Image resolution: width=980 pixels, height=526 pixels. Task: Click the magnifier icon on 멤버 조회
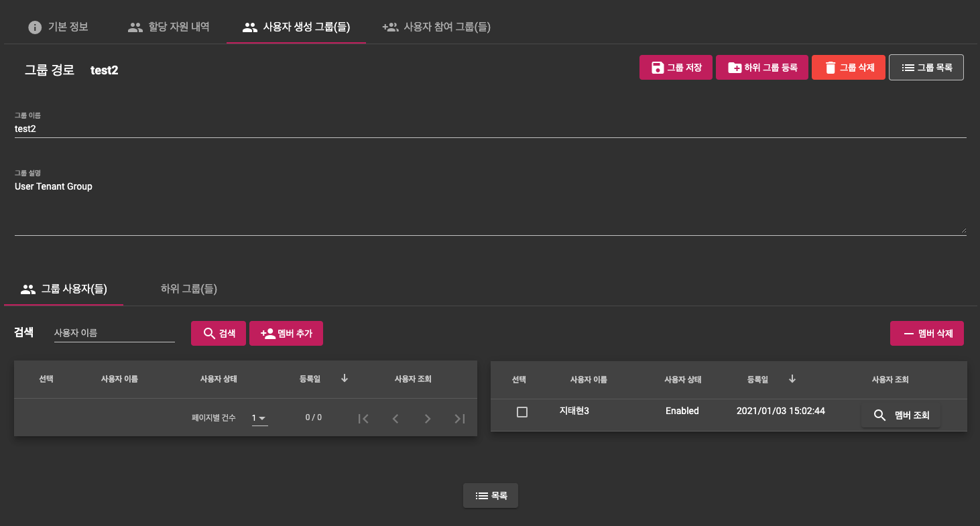(x=880, y=415)
